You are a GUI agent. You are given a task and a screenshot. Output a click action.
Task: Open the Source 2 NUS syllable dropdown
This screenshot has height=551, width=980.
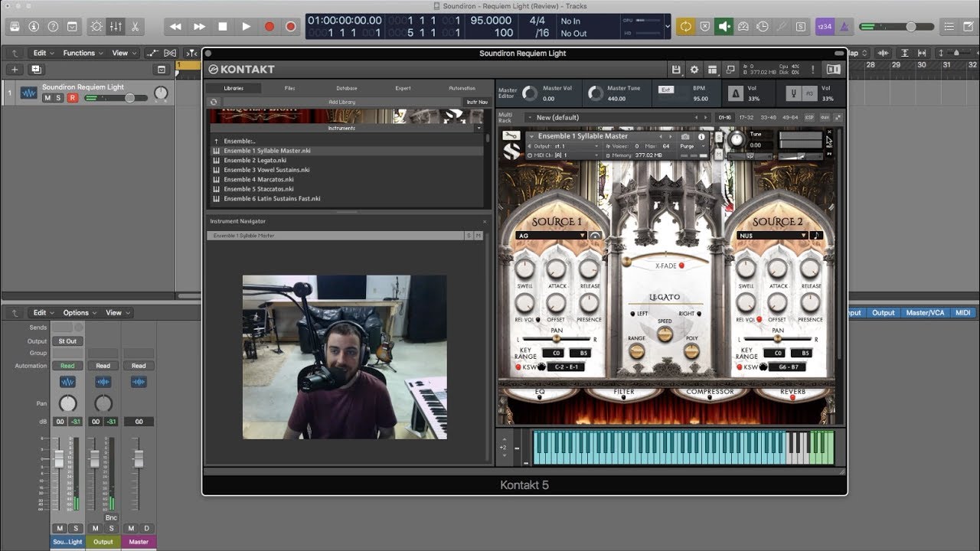[x=773, y=236]
